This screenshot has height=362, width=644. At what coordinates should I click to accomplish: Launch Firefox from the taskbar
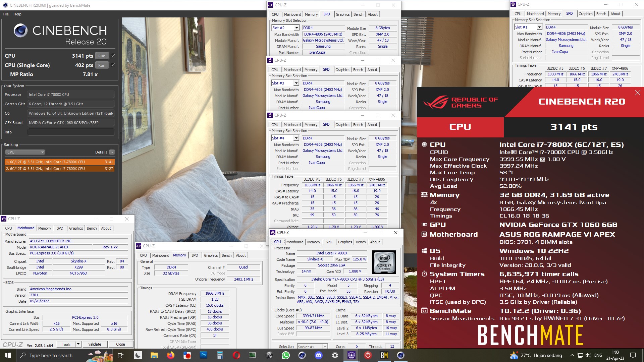pyautogui.click(x=171, y=355)
